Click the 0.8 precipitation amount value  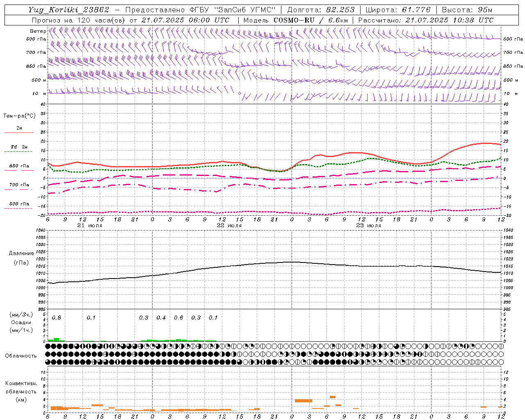click(x=56, y=318)
